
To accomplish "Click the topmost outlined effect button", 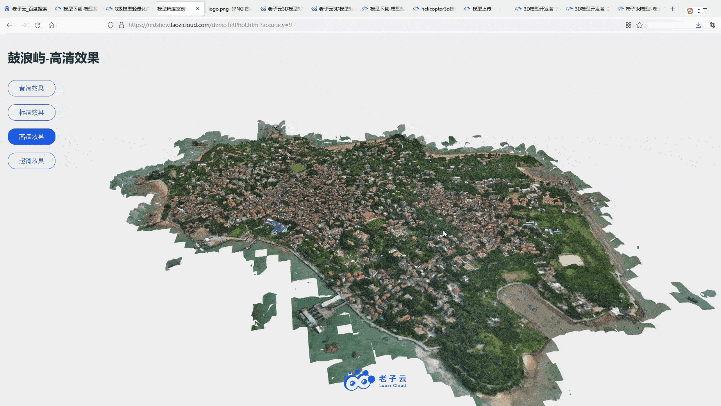I will (32, 88).
